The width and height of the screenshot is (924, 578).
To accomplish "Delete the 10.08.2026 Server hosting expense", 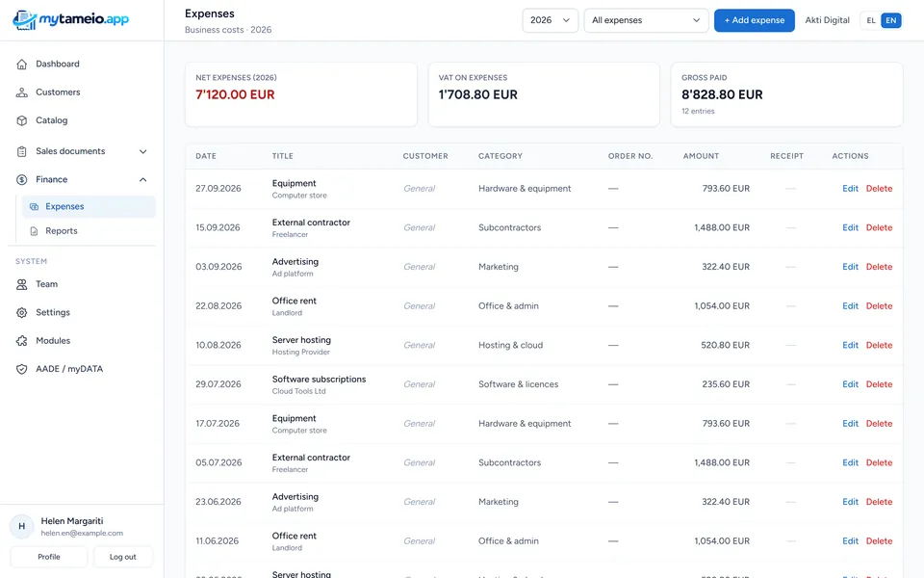I will [x=879, y=346].
